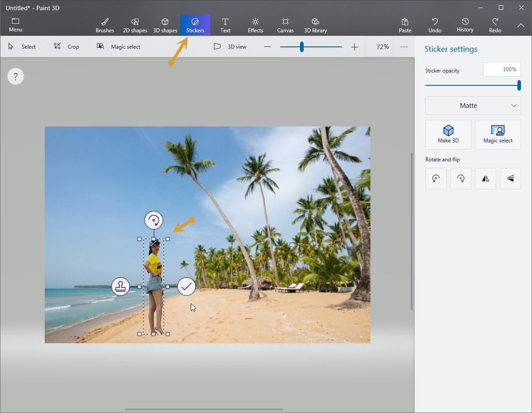Image resolution: width=532 pixels, height=413 pixels.
Task: Open the Text tool tab
Action: click(225, 25)
